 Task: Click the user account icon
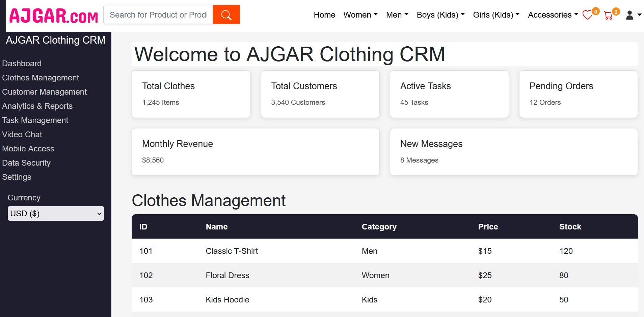coord(629,15)
